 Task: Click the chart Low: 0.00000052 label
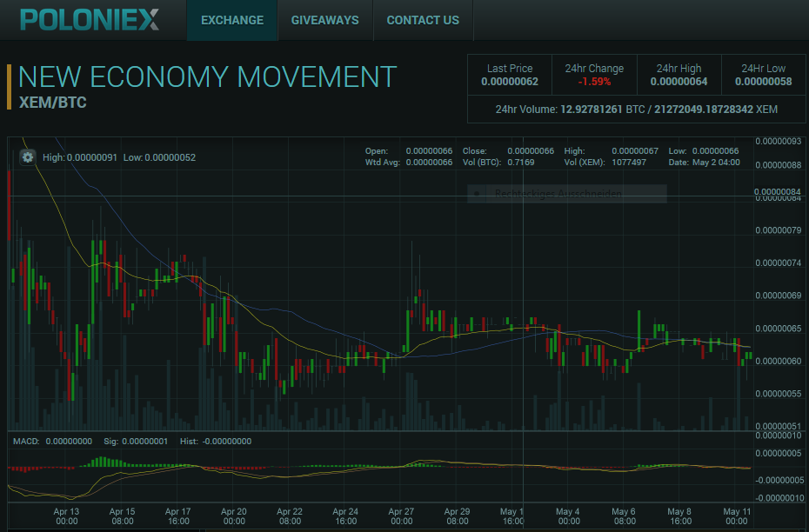click(159, 157)
